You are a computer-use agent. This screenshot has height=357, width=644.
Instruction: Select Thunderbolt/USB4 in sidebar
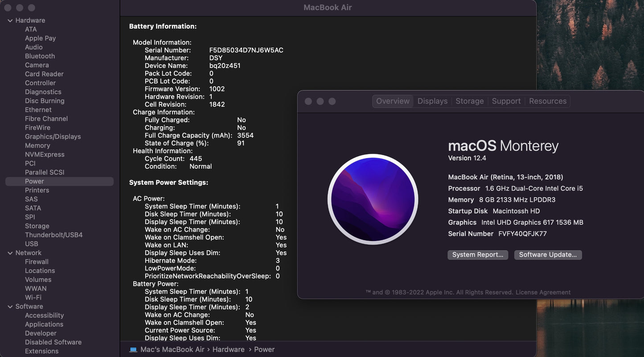[53, 235]
